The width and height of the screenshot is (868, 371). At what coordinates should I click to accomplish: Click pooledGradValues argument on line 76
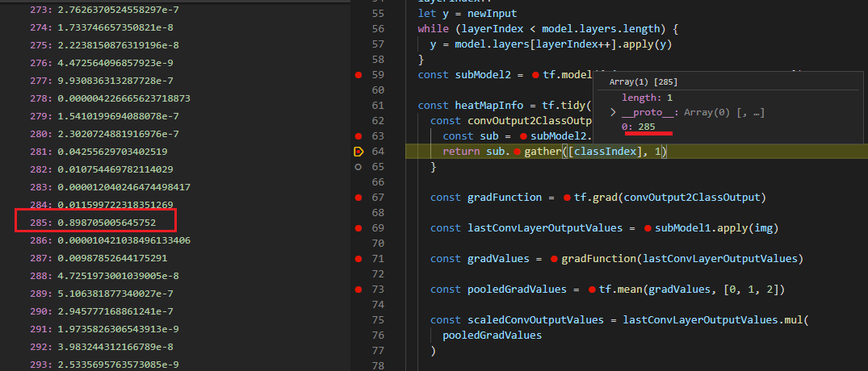[492, 335]
